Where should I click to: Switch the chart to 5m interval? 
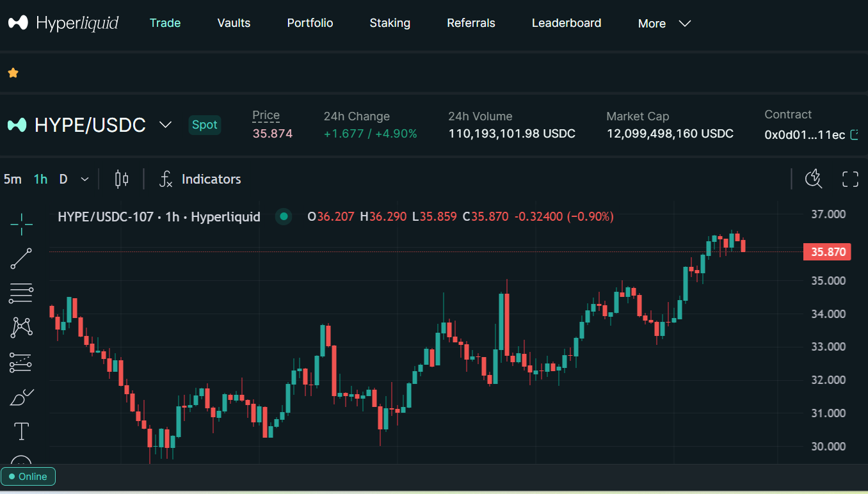coord(12,179)
